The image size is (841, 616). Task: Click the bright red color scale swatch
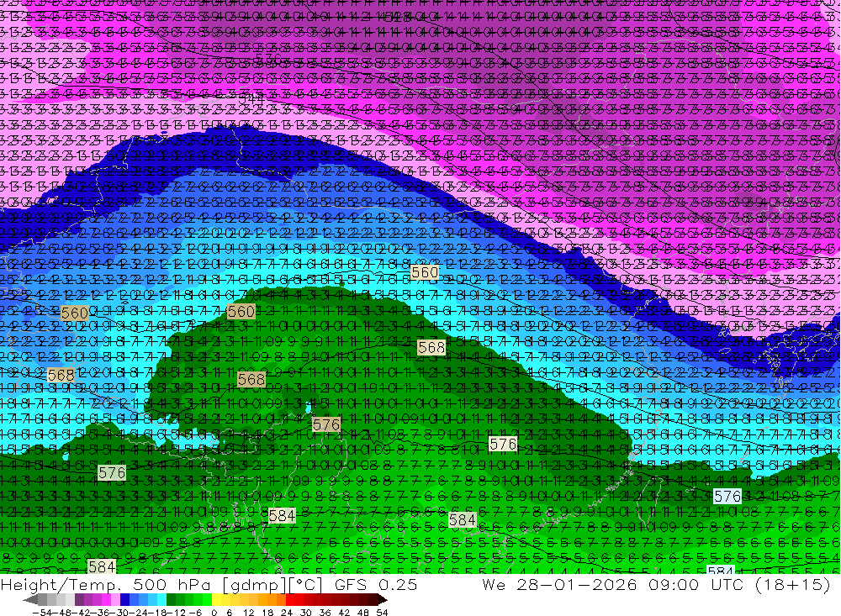click(x=290, y=600)
